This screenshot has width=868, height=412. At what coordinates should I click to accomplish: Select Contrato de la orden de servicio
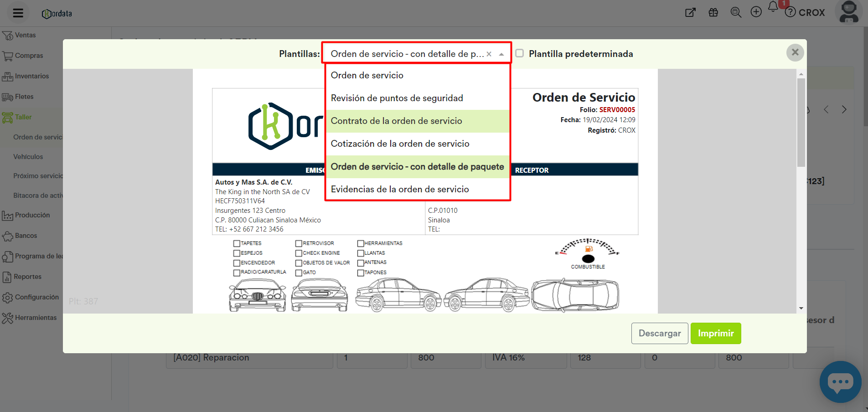click(396, 121)
